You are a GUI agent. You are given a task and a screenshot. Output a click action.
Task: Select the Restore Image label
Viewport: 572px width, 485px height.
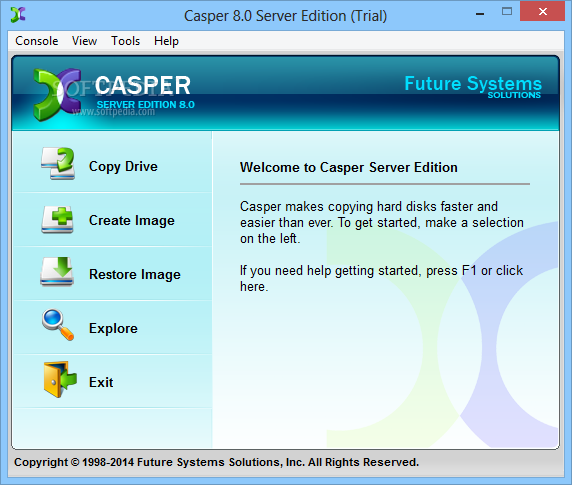click(135, 275)
